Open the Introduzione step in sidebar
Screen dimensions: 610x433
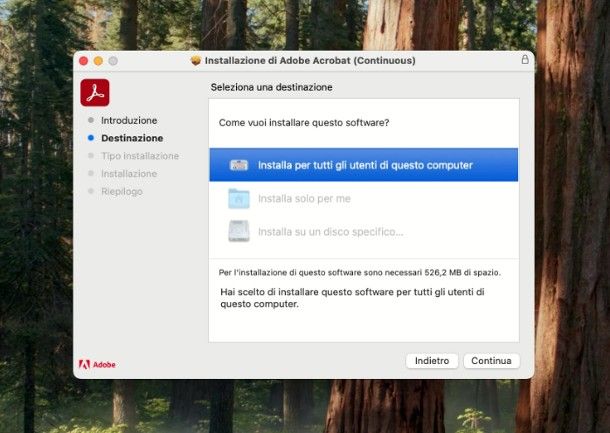[129, 120]
